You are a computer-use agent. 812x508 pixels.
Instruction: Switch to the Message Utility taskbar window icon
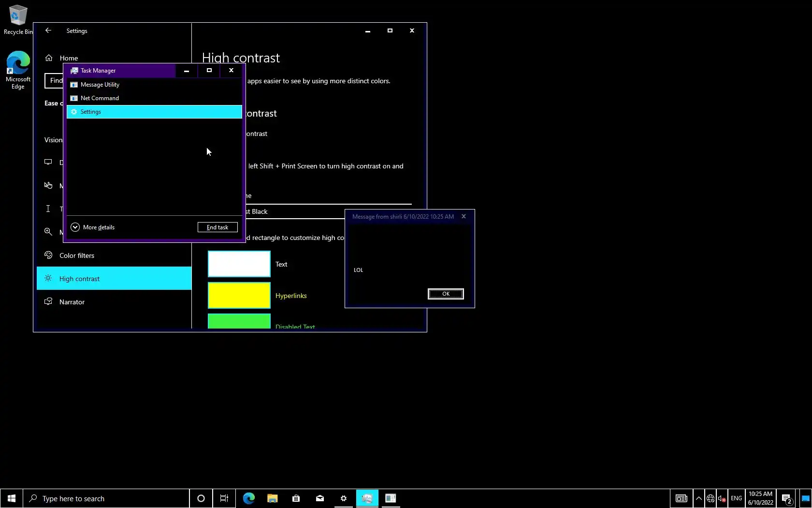click(x=391, y=498)
